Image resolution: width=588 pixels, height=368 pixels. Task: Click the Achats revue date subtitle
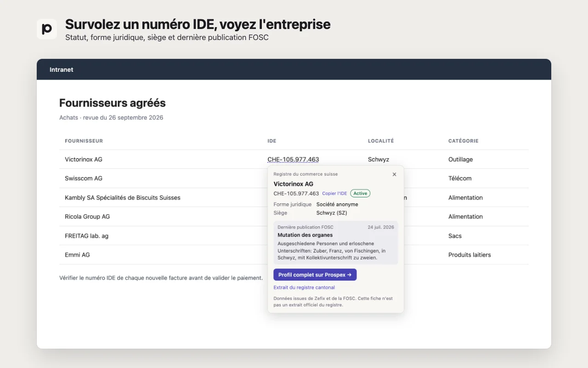coord(111,118)
